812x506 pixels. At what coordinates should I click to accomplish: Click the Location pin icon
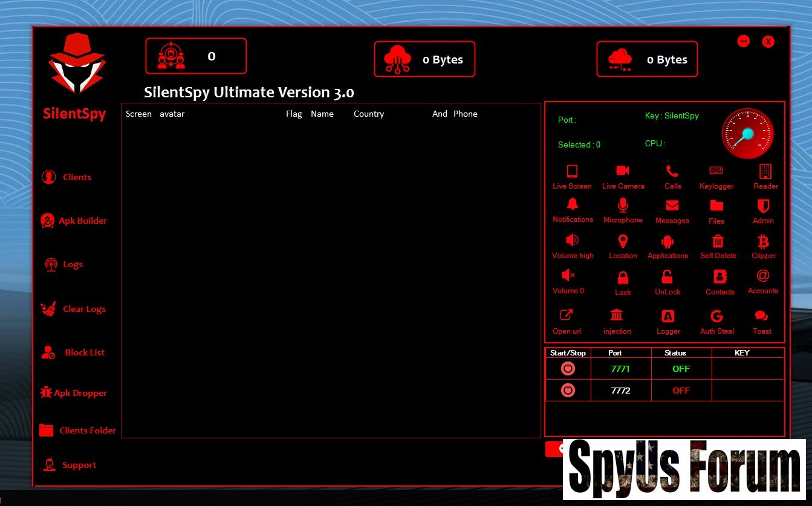coord(623,242)
